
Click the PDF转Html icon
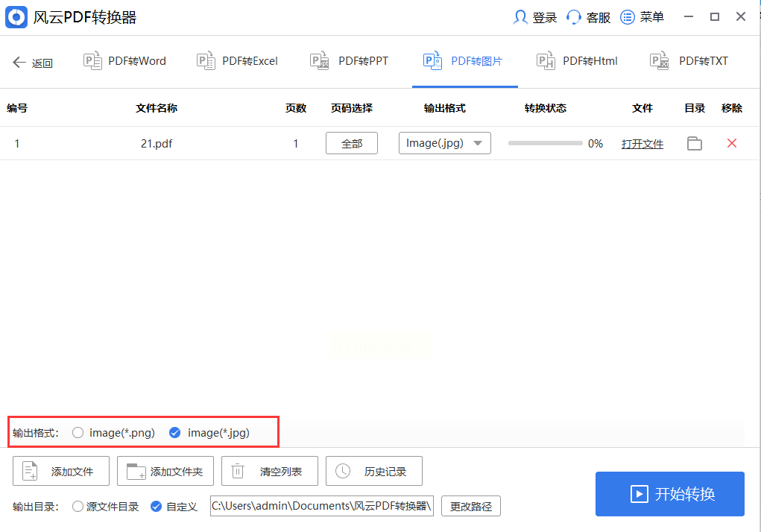point(546,61)
